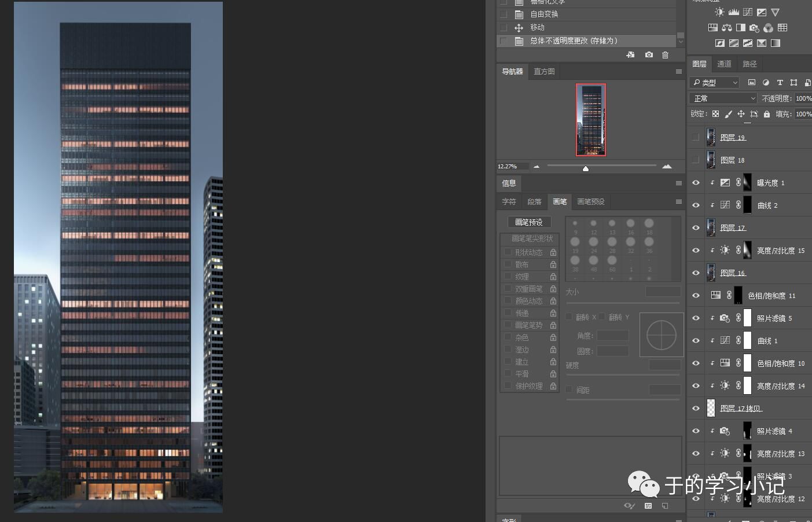Open the 正常 blend mode dropdown
This screenshot has width=812, height=522.
(723, 98)
